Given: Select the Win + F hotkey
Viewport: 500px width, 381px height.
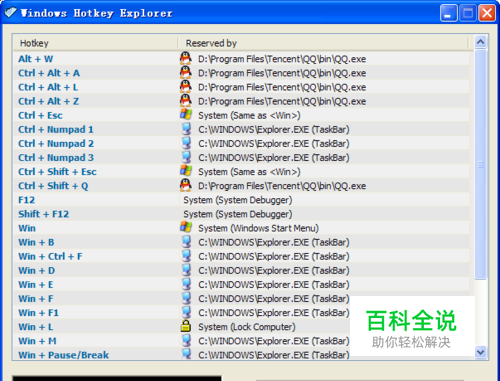Looking at the screenshot, I should pos(36,299).
